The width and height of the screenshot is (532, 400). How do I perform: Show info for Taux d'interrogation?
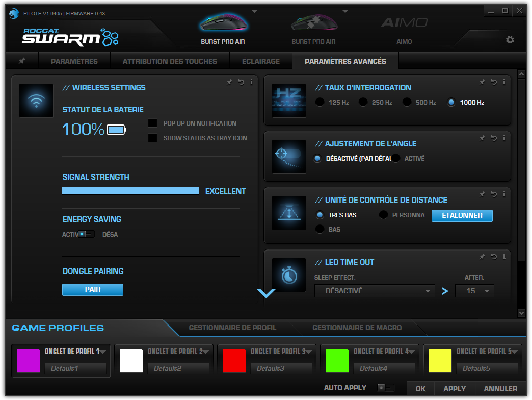point(504,82)
